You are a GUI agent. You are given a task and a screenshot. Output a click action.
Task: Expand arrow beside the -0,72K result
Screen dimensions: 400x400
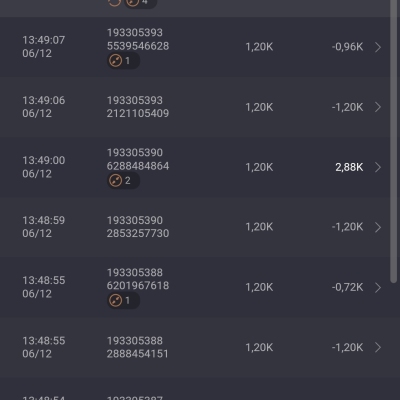(378, 287)
